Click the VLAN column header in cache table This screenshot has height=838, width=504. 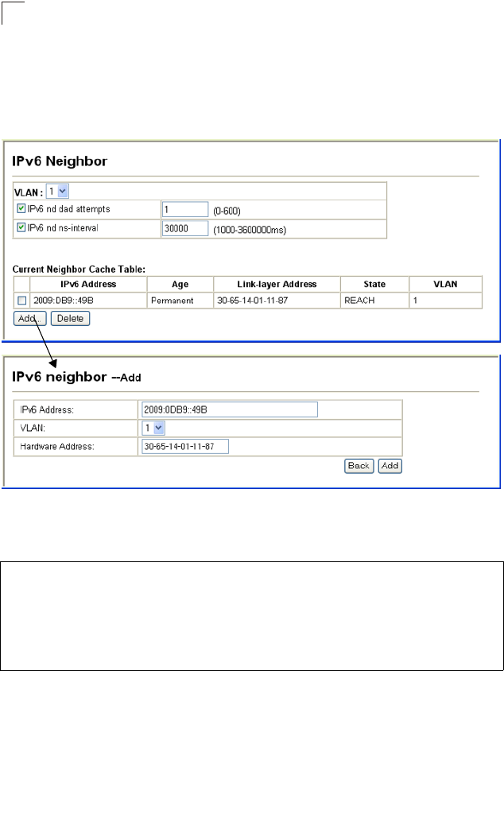pyautogui.click(x=446, y=285)
